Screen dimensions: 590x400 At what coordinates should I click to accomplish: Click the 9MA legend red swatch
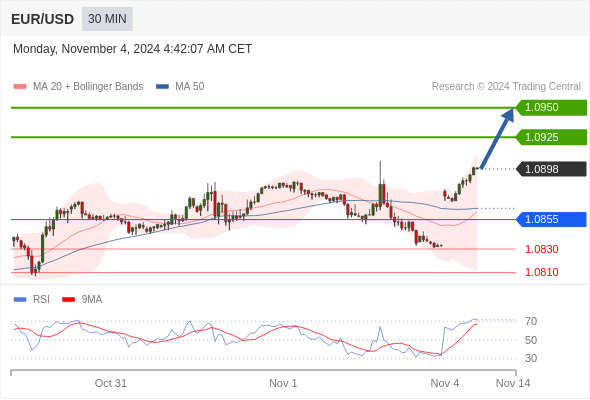(68, 300)
